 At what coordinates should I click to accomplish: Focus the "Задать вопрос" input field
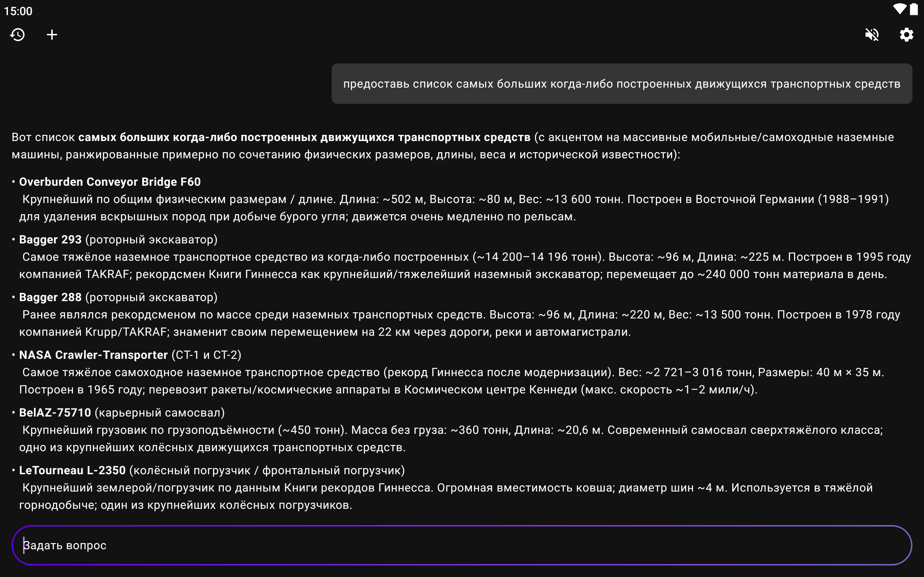(461, 545)
